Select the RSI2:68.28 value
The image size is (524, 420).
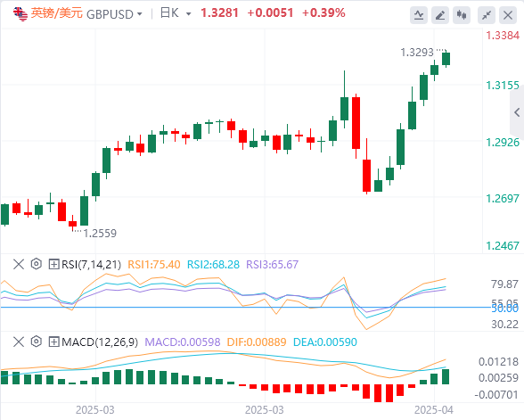(213, 265)
